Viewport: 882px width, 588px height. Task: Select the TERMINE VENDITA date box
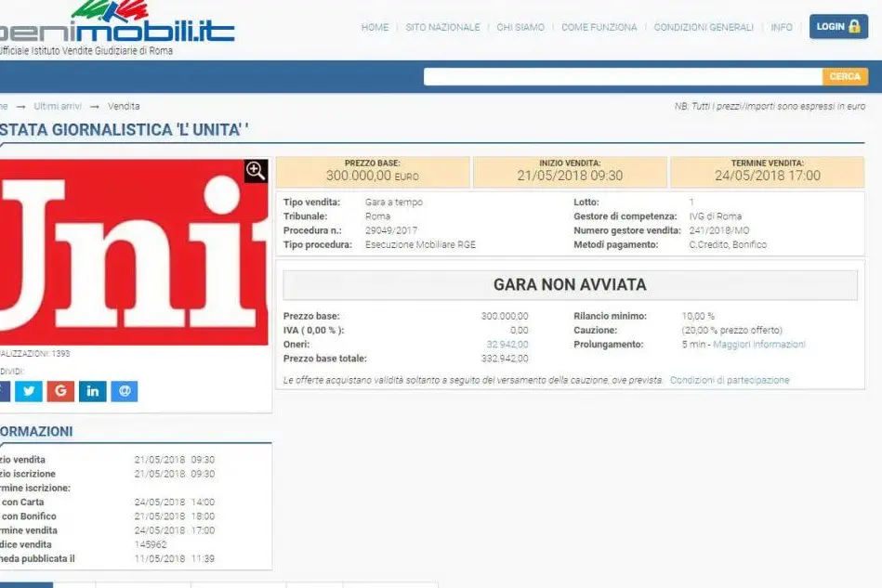(x=768, y=172)
